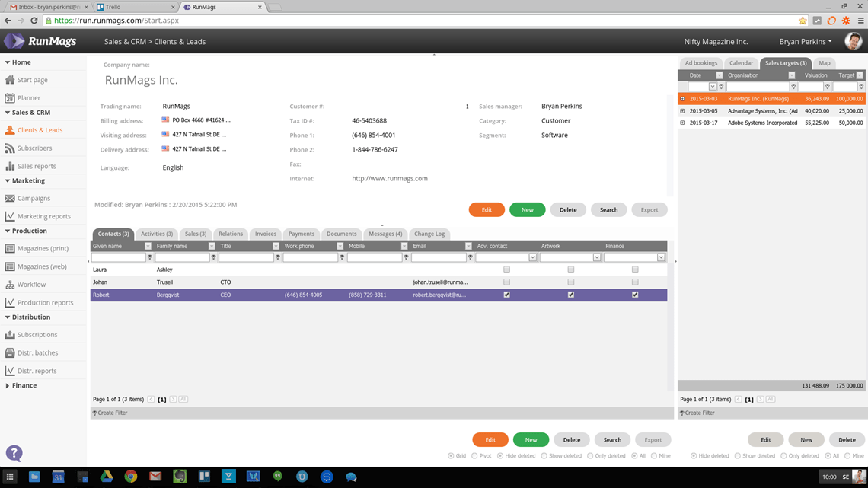The width and height of the screenshot is (868, 488).
Task: Select the Clients & Leads person icon
Action: coord(9,130)
